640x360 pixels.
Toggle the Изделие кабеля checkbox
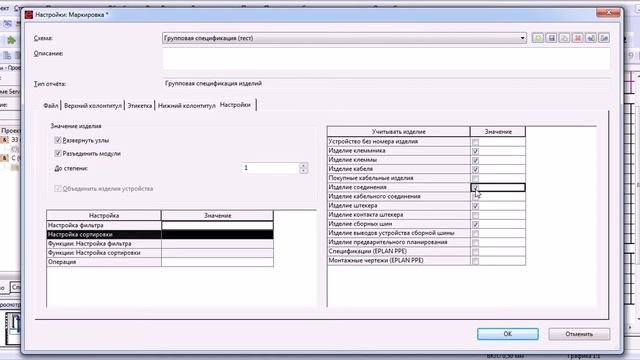click(476, 169)
